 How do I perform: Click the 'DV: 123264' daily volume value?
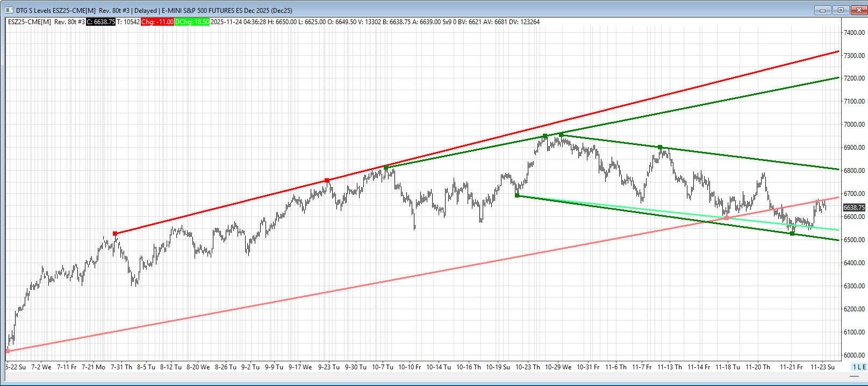(524, 22)
